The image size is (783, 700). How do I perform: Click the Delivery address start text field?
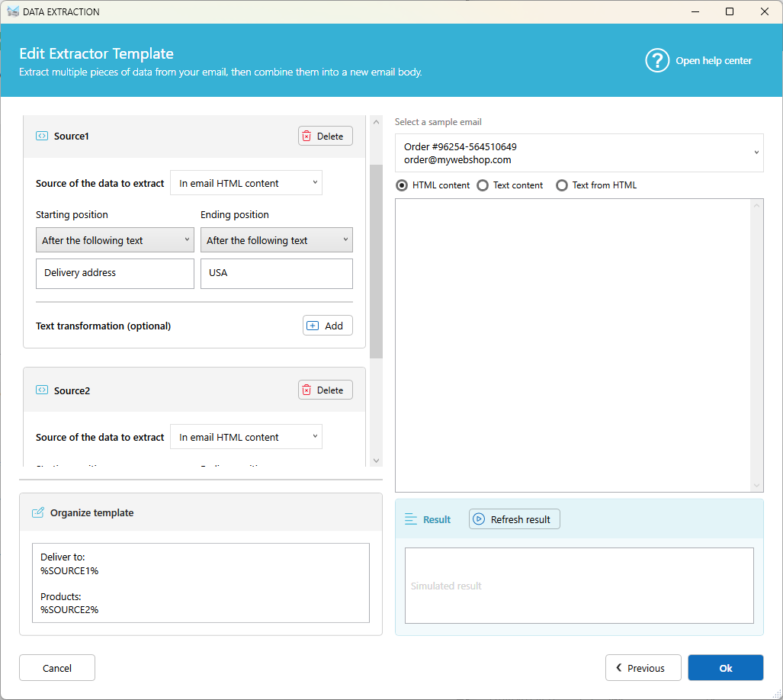click(x=115, y=273)
